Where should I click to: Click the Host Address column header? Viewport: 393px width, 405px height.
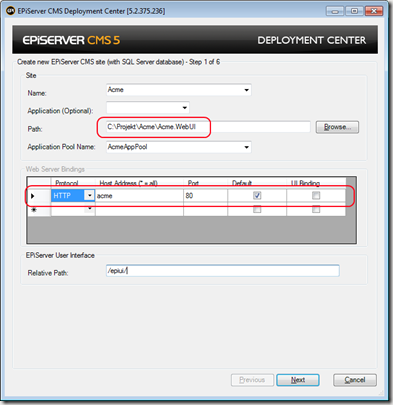pyautogui.click(x=139, y=183)
